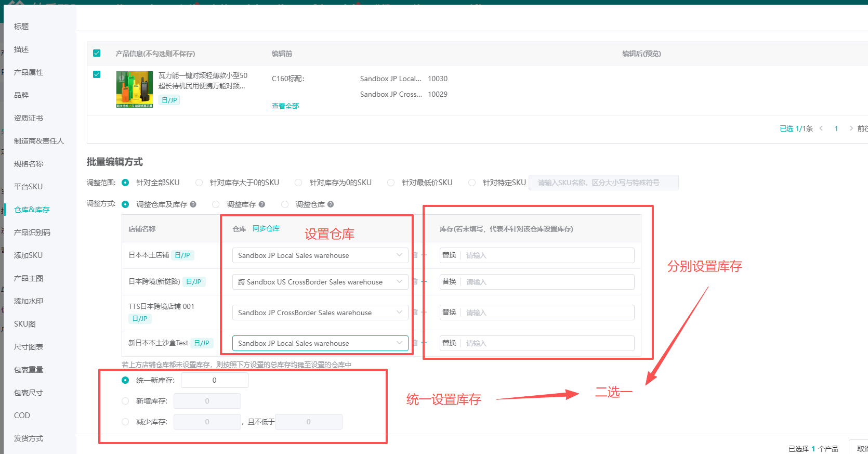868x454 pixels.
Task: Delete warehouse row for 日本本土店铺
Action: [415, 255]
